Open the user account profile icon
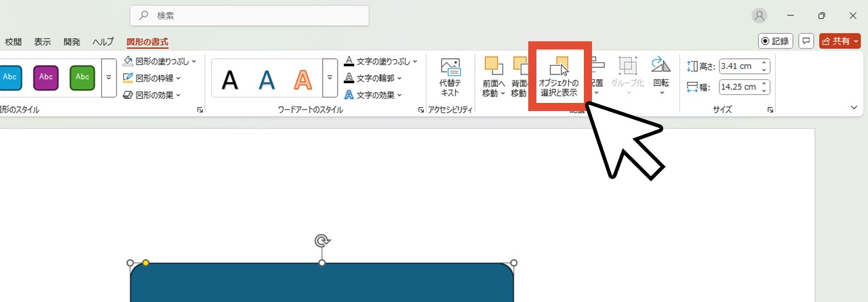 (x=759, y=16)
